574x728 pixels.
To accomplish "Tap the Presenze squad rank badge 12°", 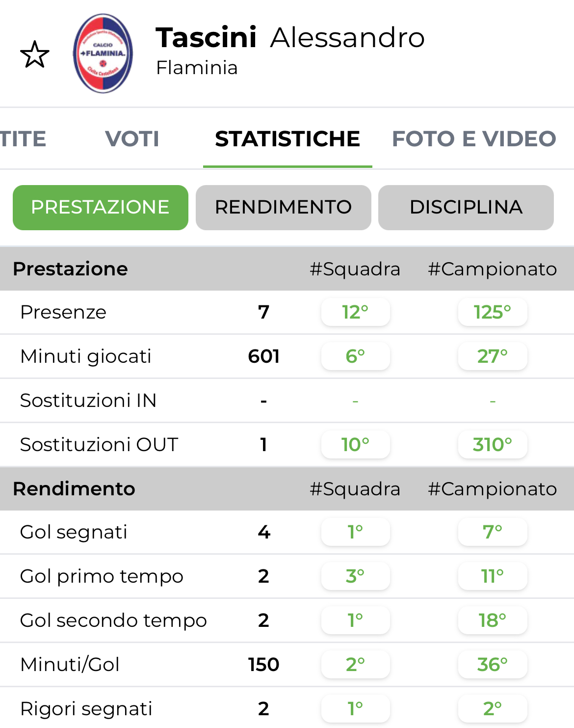I will click(x=355, y=312).
